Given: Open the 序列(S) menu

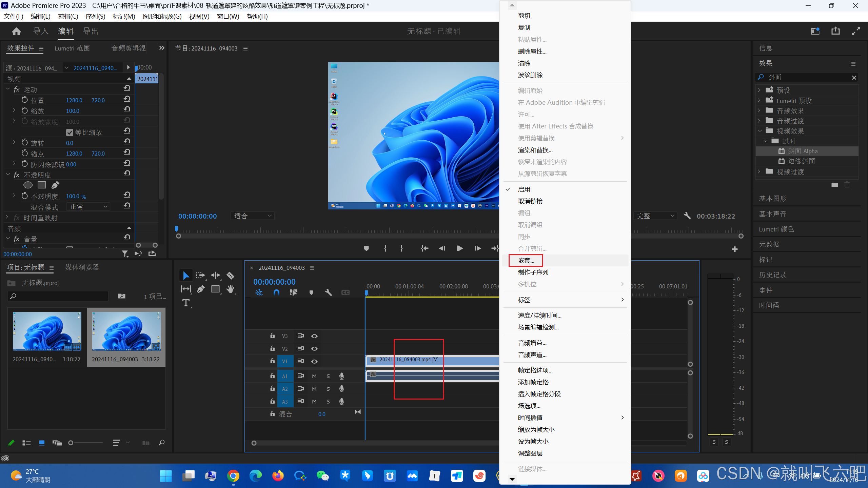Looking at the screenshot, I should tap(95, 17).
